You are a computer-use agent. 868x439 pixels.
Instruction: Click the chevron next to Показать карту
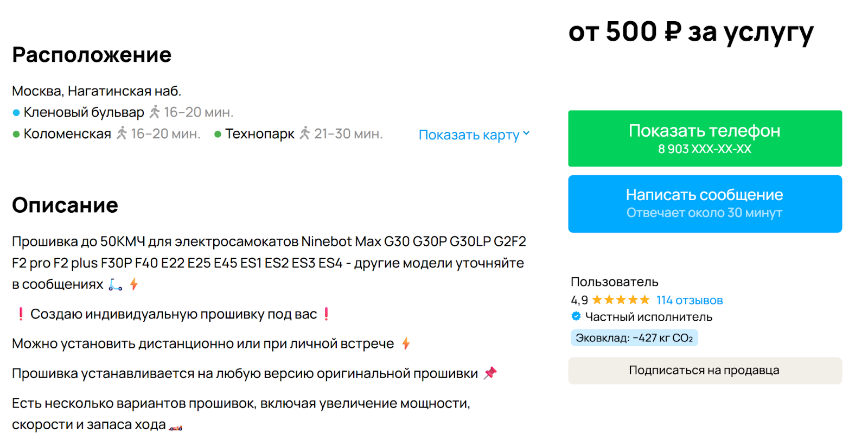526,133
